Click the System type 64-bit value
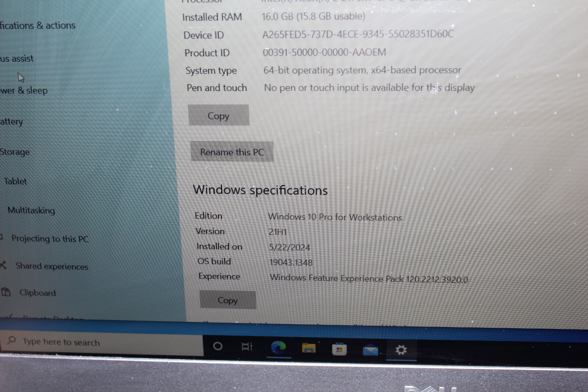 point(362,70)
